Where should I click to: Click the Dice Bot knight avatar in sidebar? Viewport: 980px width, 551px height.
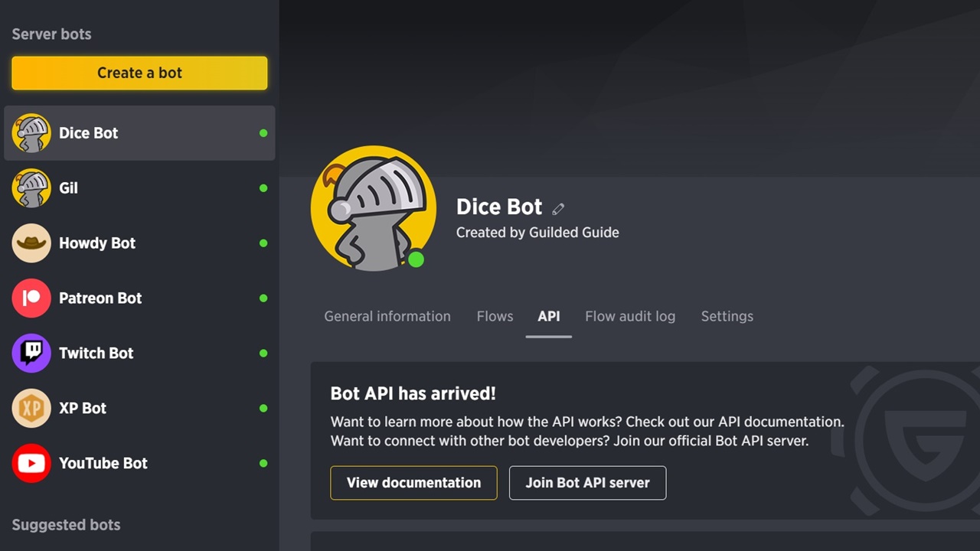(31, 133)
